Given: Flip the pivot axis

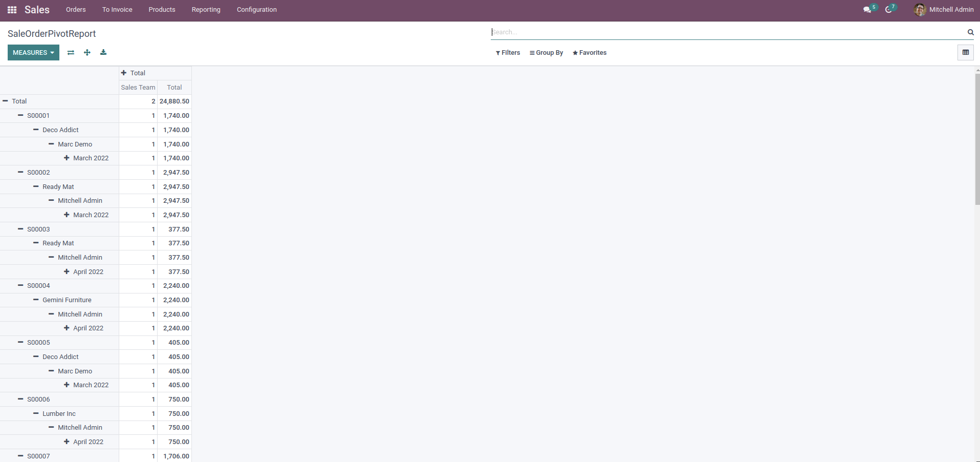Looking at the screenshot, I should 71,52.
